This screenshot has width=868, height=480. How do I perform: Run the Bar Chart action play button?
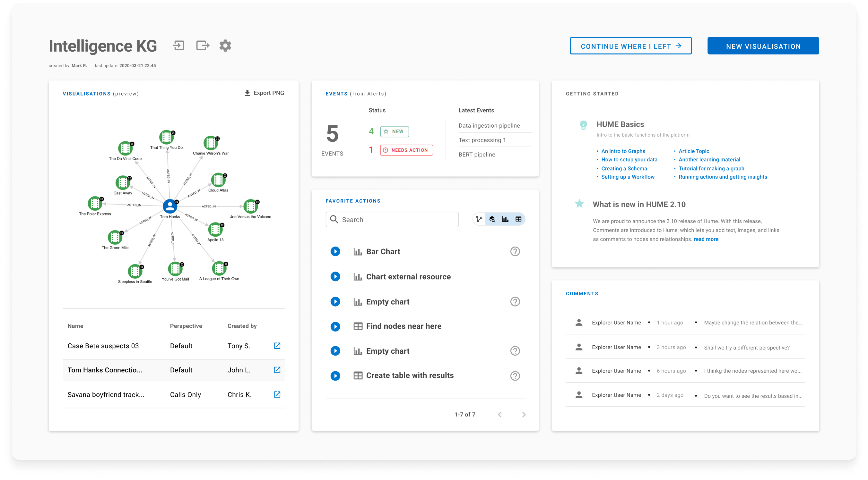(335, 251)
